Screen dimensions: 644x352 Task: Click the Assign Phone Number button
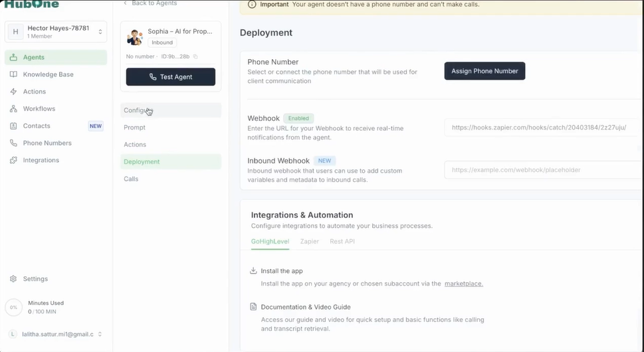click(x=484, y=71)
